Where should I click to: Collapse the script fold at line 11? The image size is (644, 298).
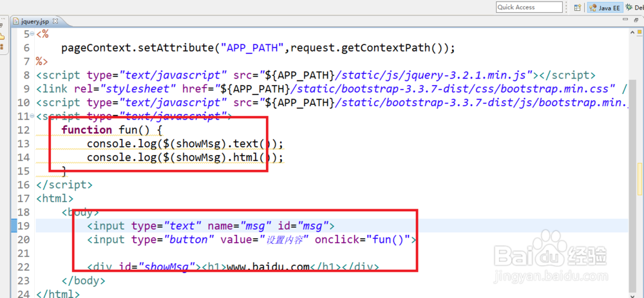point(32,116)
